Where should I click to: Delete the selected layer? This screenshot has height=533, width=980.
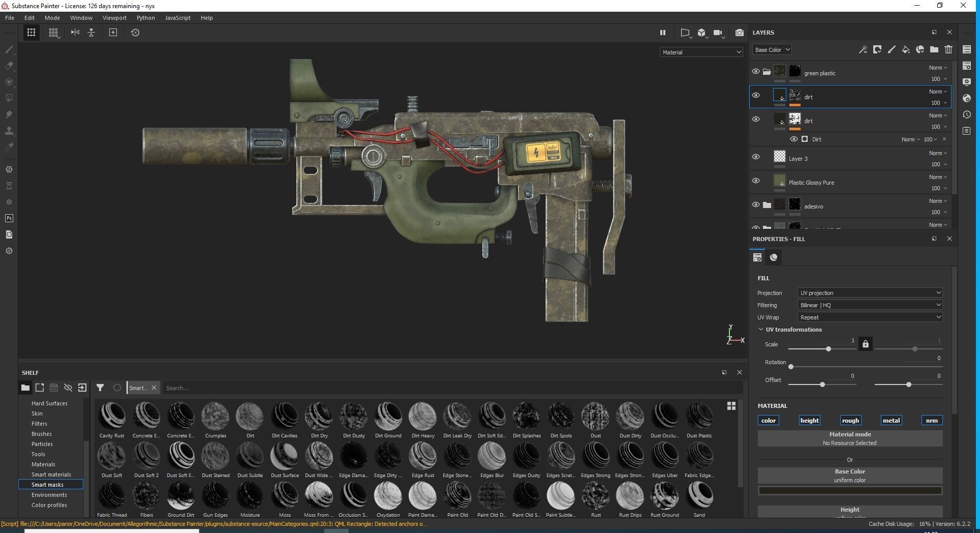coord(948,49)
